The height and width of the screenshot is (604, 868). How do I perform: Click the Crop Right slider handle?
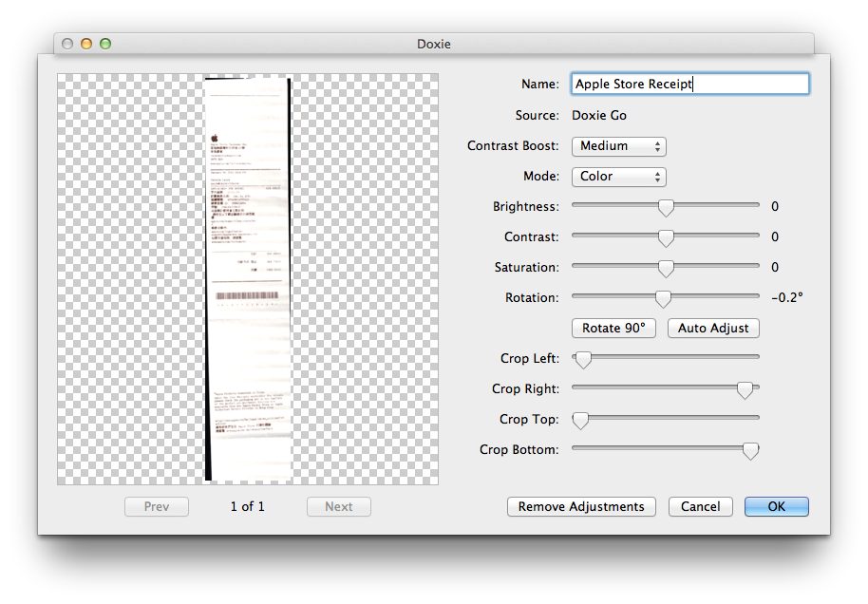coord(745,389)
